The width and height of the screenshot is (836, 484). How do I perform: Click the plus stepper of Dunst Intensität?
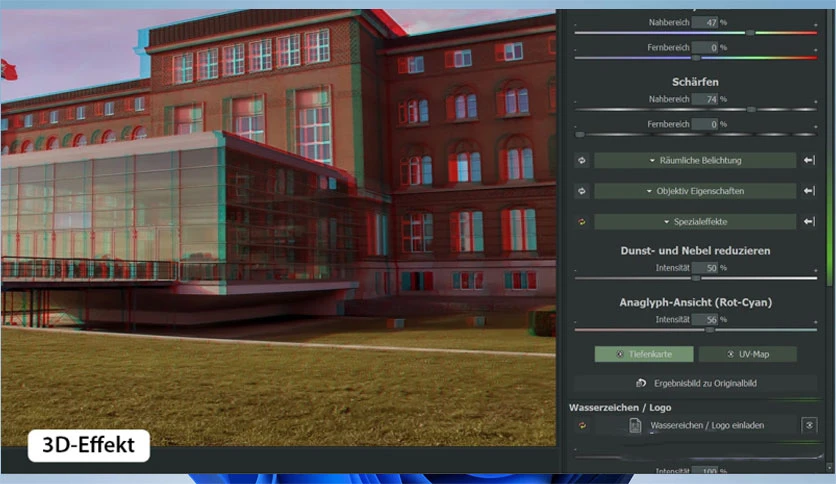coord(815,270)
